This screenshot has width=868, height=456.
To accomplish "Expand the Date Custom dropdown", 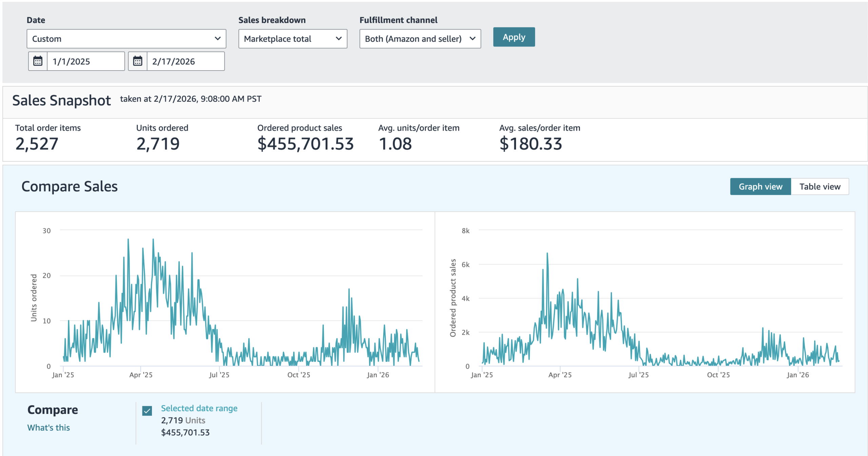I will pos(126,39).
